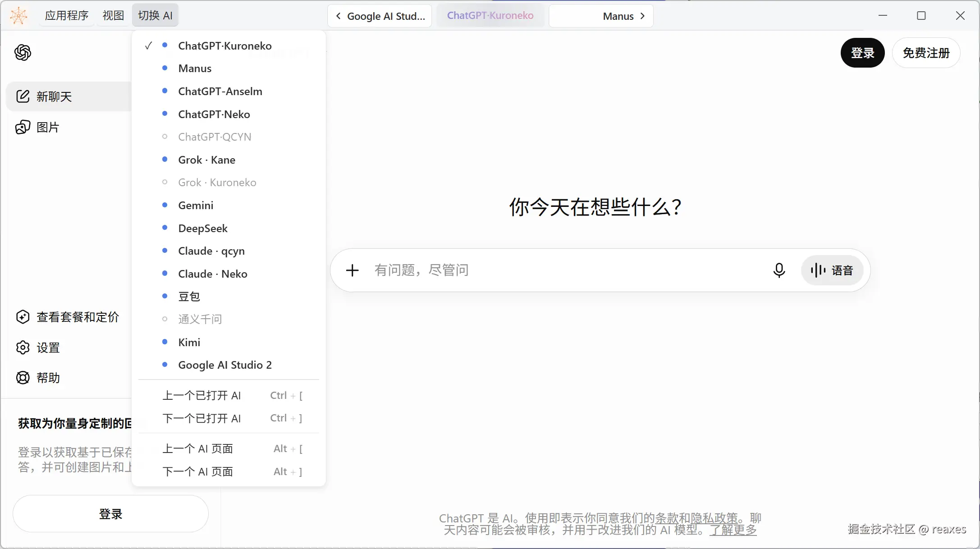Start 新聊天 in sidebar
This screenshot has height=549, width=980.
[69, 96]
